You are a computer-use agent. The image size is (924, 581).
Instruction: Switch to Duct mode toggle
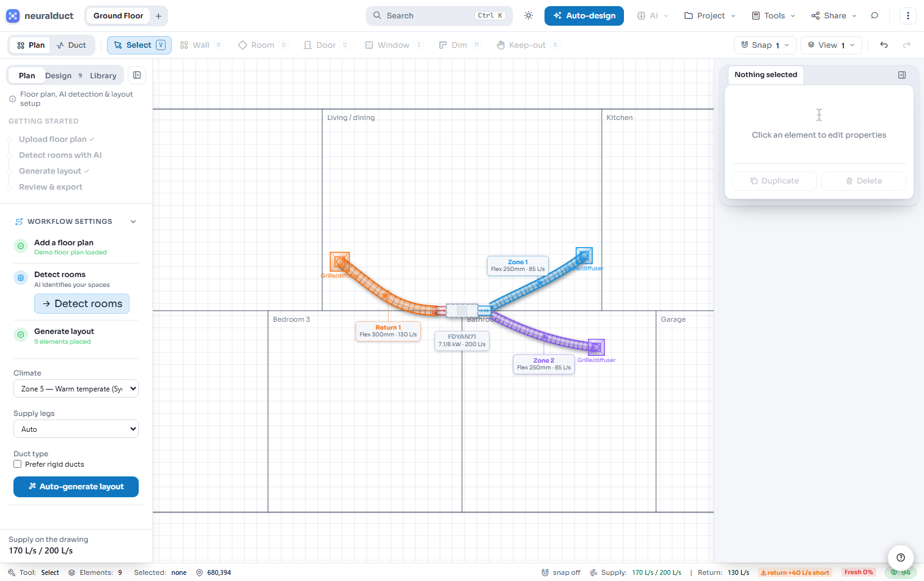71,45
